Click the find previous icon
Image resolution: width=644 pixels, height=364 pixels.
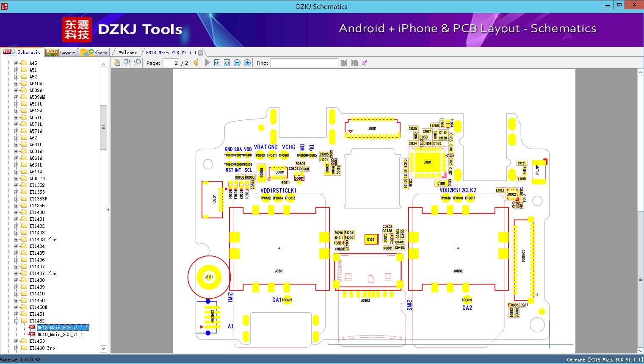click(344, 63)
